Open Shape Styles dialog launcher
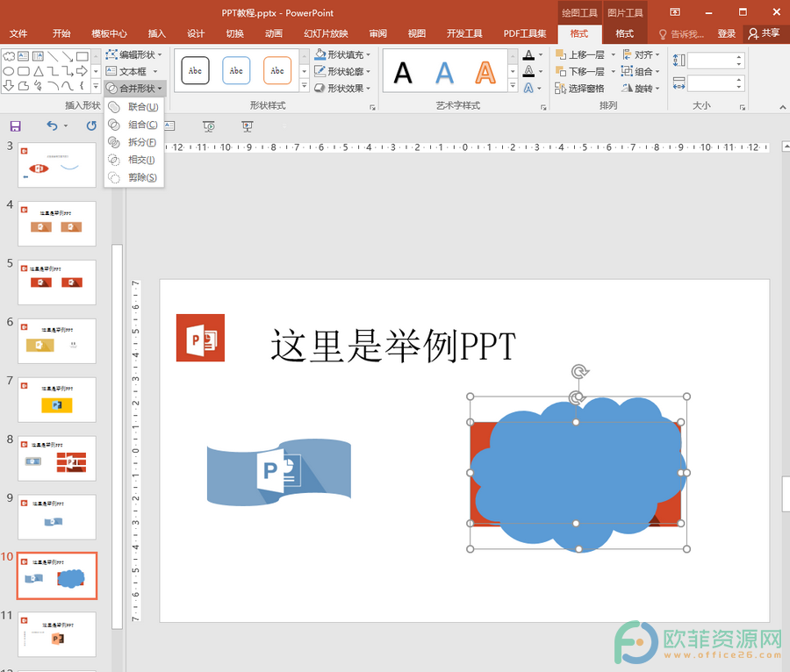The height and width of the screenshot is (672, 790). pos(372,107)
